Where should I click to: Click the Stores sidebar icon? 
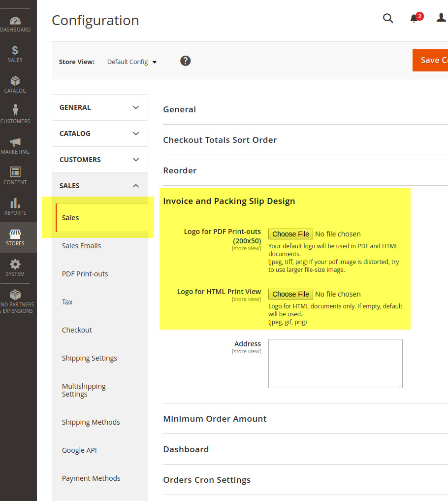[15, 235]
